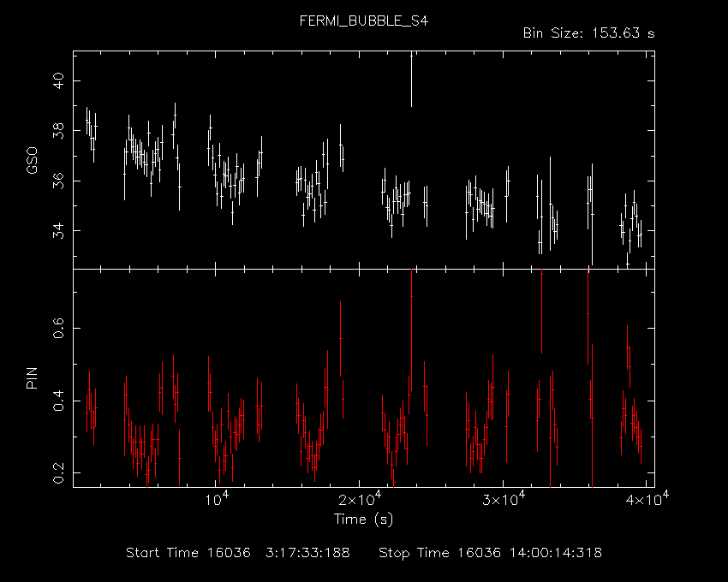Click the x-axis tick label 10^4
Screen dimensions: 728x582
216,499
